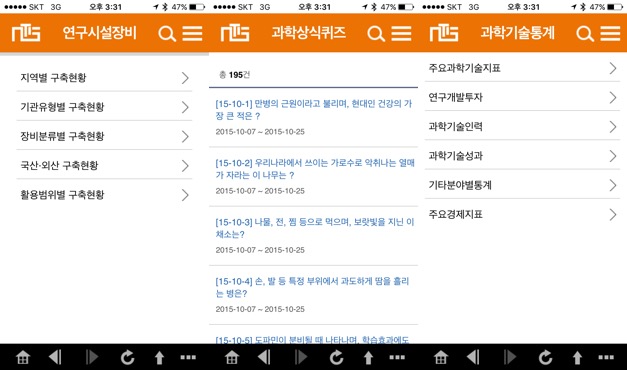Screen dimensions: 627x370
Task: Open search on the 연구시설장비 screen
Action: tap(167, 34)
